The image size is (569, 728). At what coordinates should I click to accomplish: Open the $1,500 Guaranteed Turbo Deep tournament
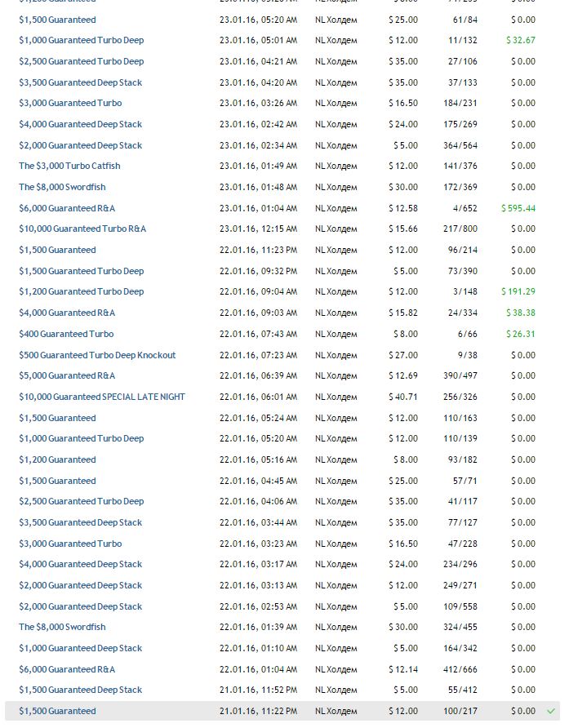81,271
